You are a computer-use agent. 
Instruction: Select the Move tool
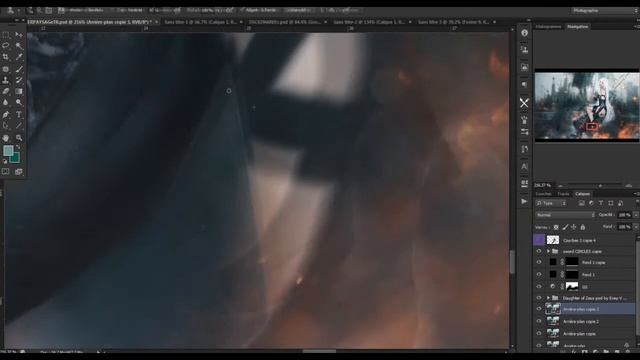coord(19,35)
